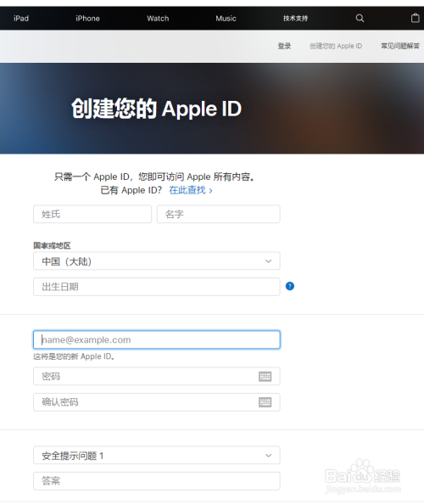Click the 国家或地区 label

(x=52, y=245)
